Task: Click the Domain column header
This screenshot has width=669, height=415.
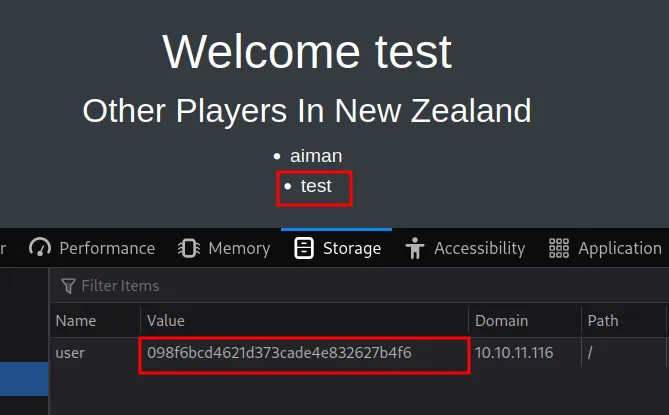Action: click(x=501, y=321)
